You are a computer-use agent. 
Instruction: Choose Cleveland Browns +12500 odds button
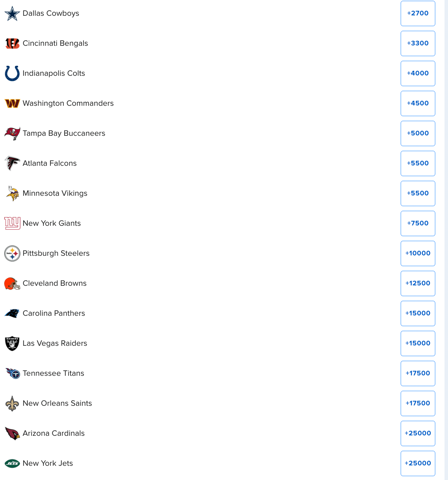tap(418, 283)
